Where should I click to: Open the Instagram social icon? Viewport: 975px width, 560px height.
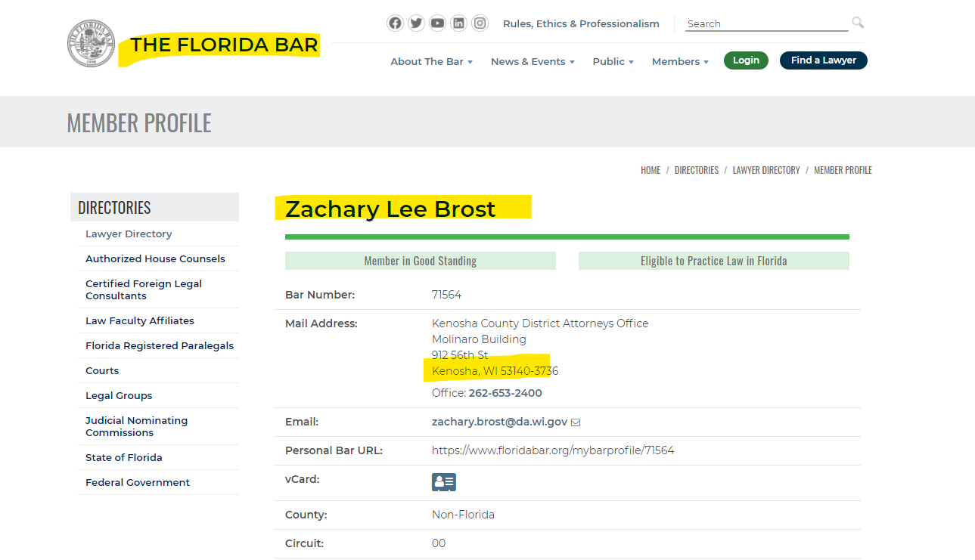pyautogui.click(x=480, y=23)
